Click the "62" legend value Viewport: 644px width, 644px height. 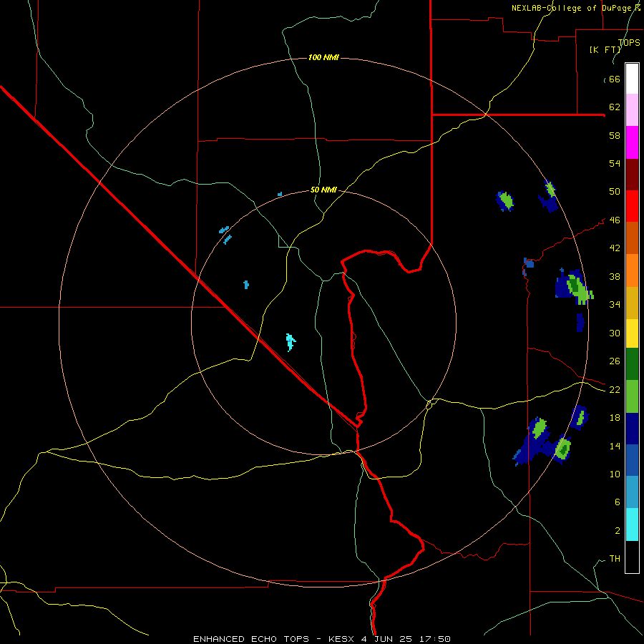(x=615, y=107)
